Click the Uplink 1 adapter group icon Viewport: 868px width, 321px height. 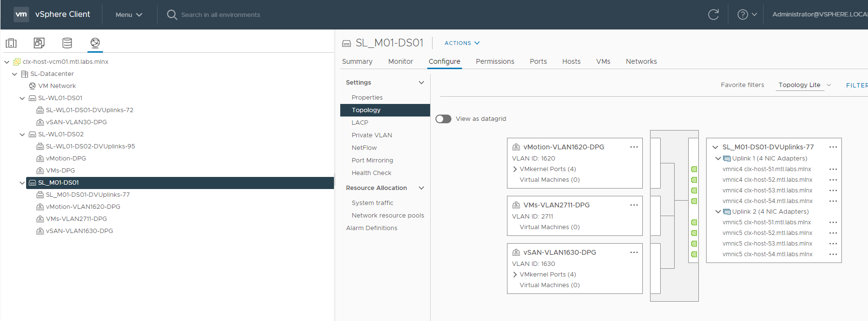pyautogui.click(x=727, y=159)
